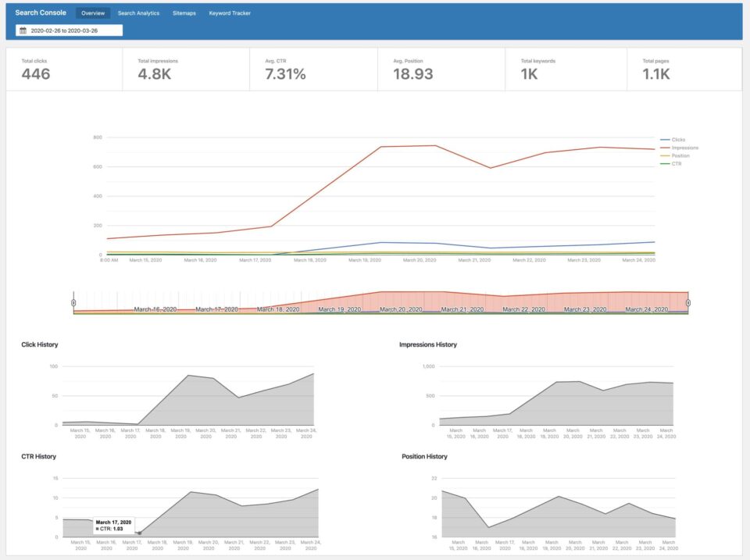Image resolution: width=750 pixels, height=560 pixels.
Task: Toggle the Position series in chart legend
Action: pyautogui.click(x=675, y=156)
